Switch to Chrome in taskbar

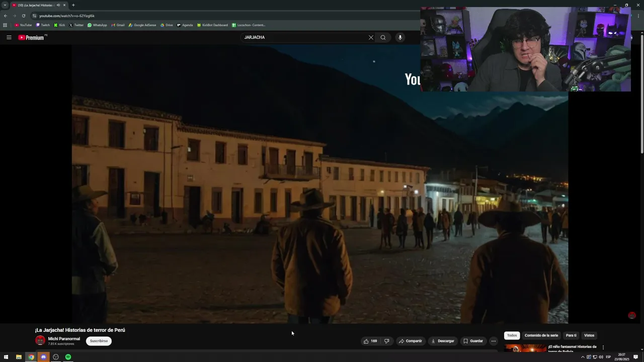click(31, 357)
